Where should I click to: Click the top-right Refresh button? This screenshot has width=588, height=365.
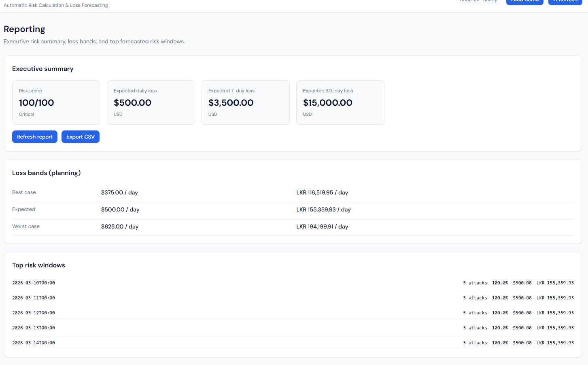click(x=565, y=2)
